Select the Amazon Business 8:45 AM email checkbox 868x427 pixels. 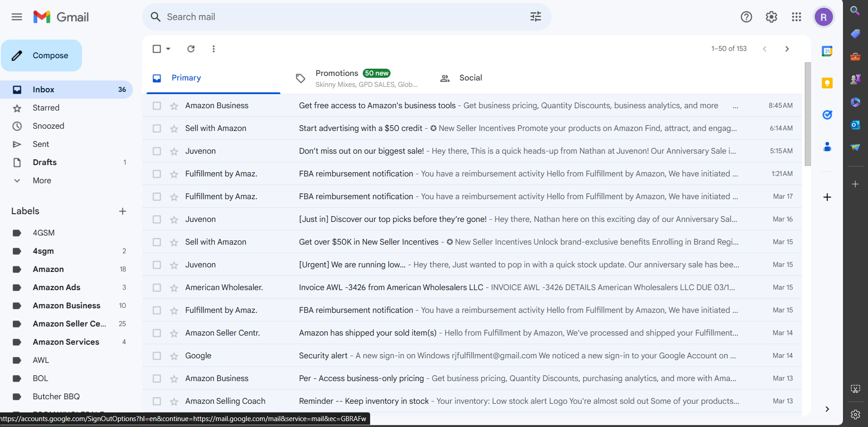click(157, 105)
